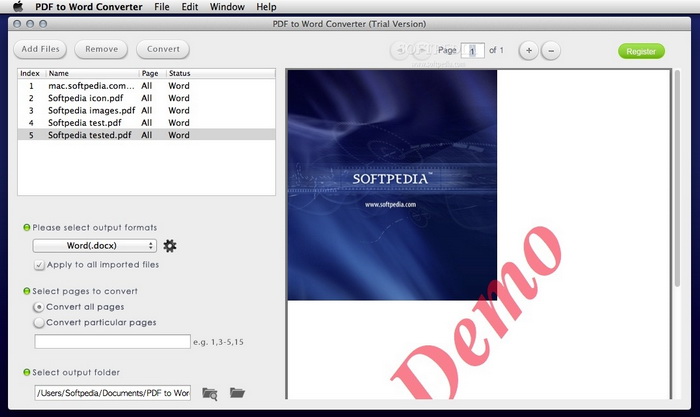700x417 pixels.
Task: Click the page number field
Action: click(x=472, y=50)
